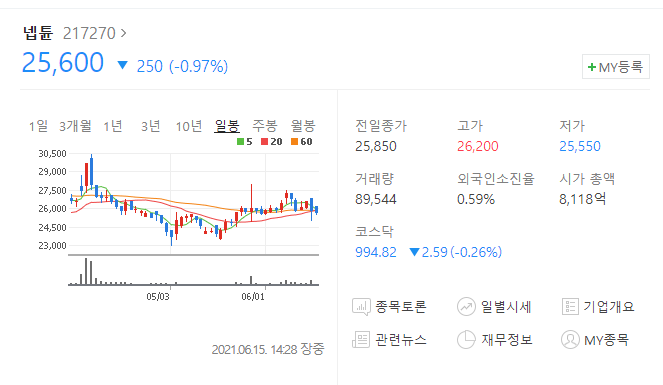Switch chart to 1일 tab

pyautogui.click(x=38, y=126)
